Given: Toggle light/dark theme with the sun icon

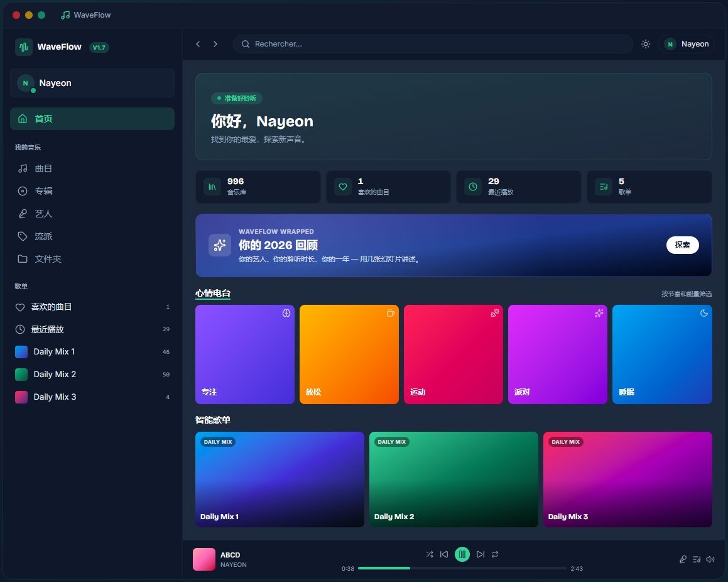Looking at the screenshot, I should click(645, 44).
